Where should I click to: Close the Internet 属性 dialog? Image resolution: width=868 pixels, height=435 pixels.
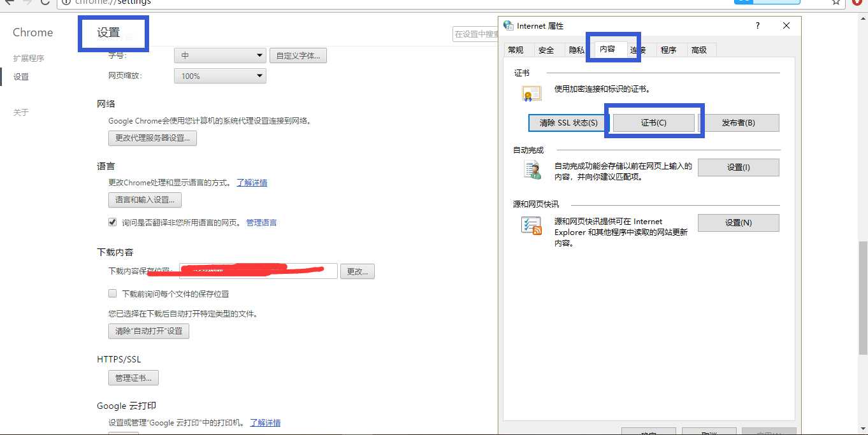[x=786, y=25]
